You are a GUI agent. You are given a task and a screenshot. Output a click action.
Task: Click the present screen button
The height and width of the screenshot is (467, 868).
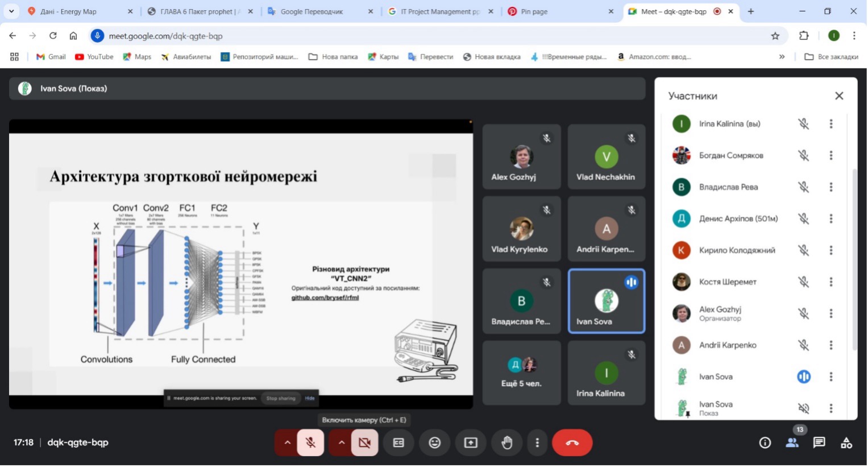click(471, 443)
